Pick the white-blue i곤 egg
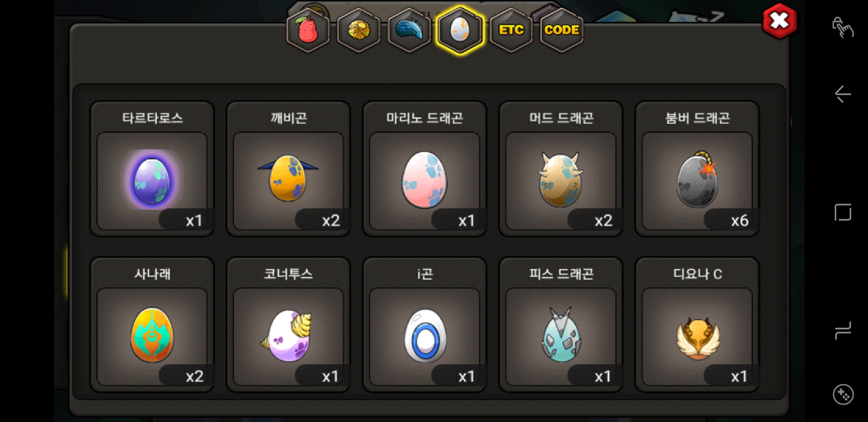The width and height of the screenshot is (868, 422). [425, 324]
